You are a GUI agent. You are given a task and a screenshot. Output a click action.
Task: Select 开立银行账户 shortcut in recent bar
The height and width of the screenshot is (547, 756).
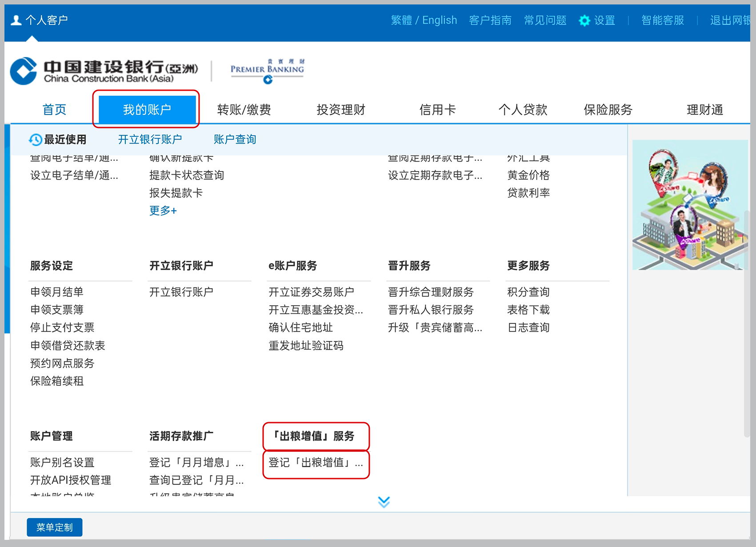tap(150, 140)
